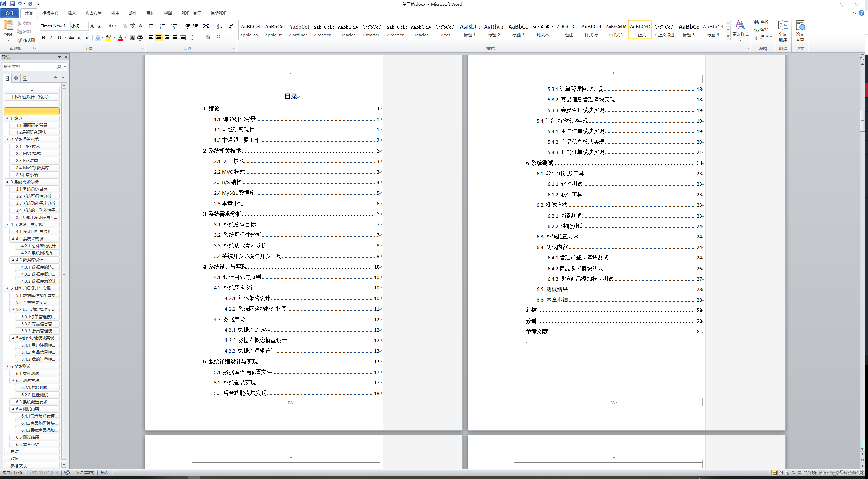Toggle subscript formatting

[79, 38]
